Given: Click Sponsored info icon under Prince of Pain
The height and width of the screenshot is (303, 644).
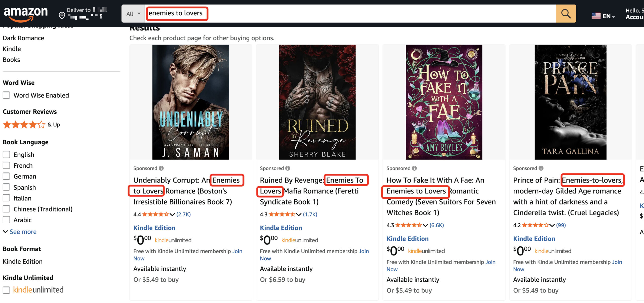Looking at the screenshot, I should (x=541, y=168).
